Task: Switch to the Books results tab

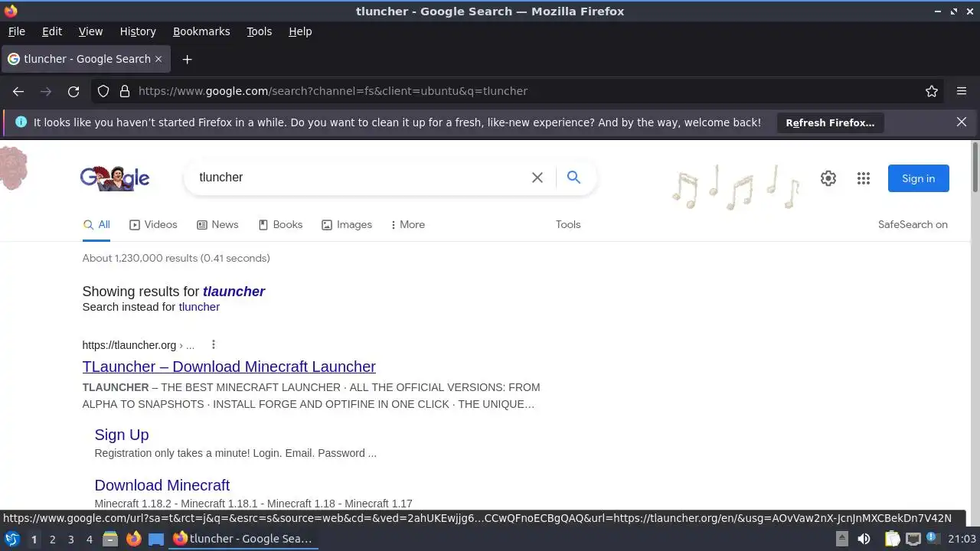Action: [280, 224]
